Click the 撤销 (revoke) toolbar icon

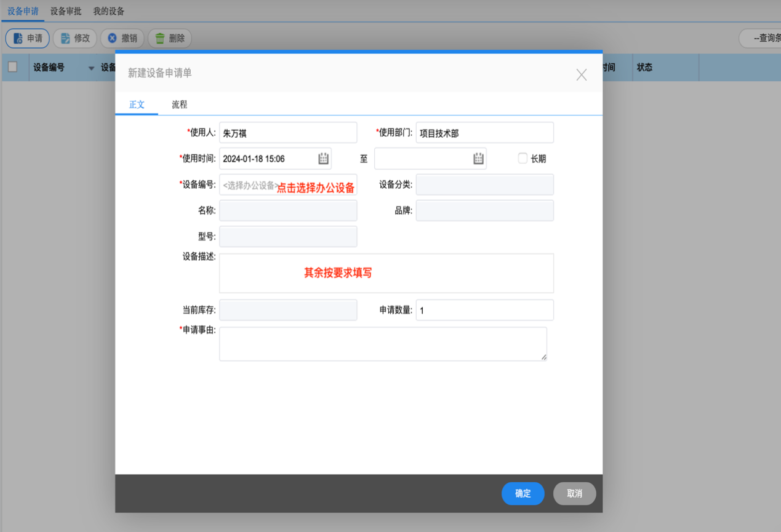(113, 38)
